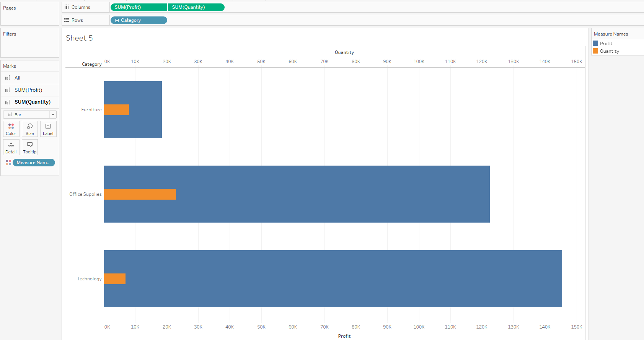
Task: Open the Size mark card
Action: coord(30,129)
